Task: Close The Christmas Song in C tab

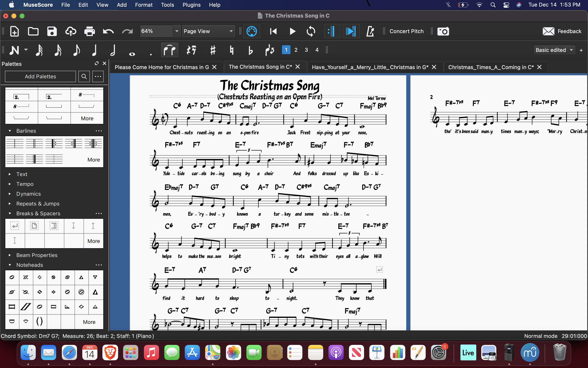Action: tap(298, 67)
